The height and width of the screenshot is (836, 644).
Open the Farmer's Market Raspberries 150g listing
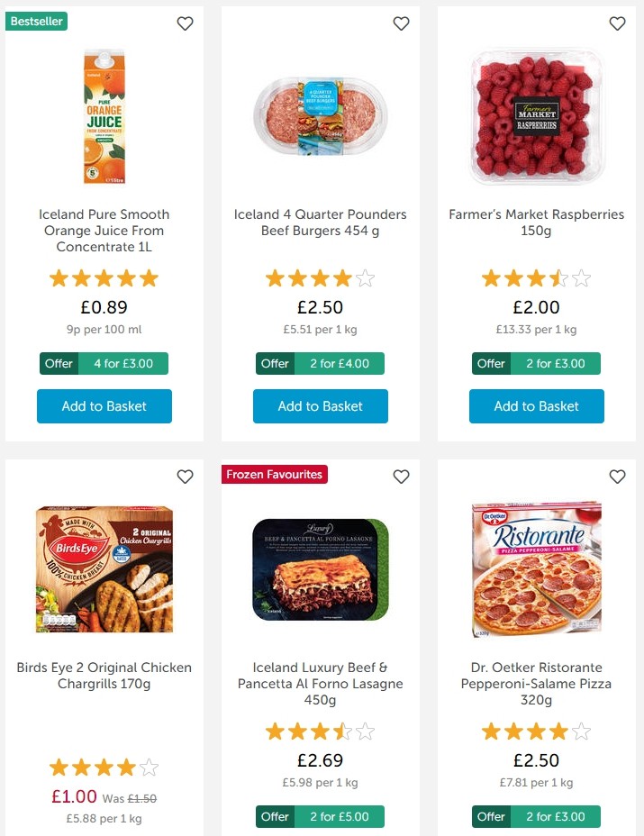coord(537,222)
